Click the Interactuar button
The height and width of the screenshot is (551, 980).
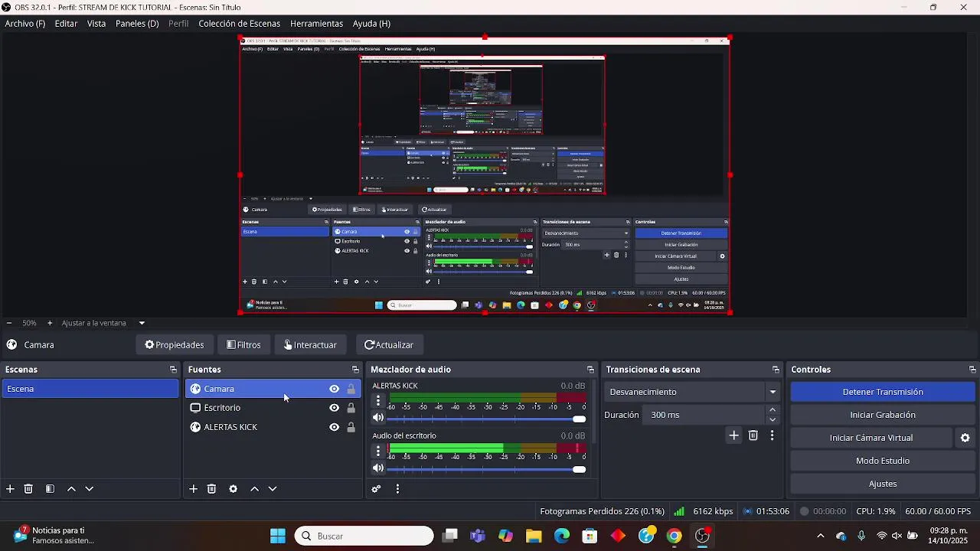310,345
